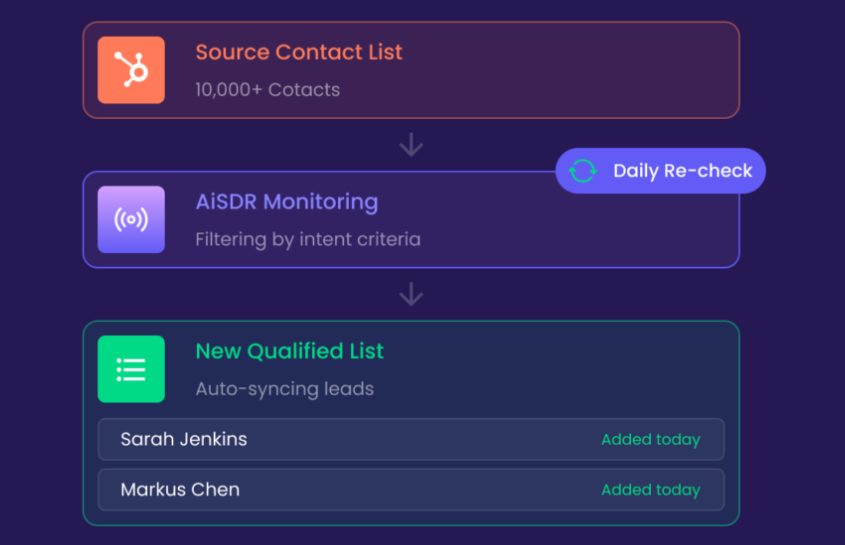
Task: Click the arrow below Source Contact List
Action: (411, 145)
